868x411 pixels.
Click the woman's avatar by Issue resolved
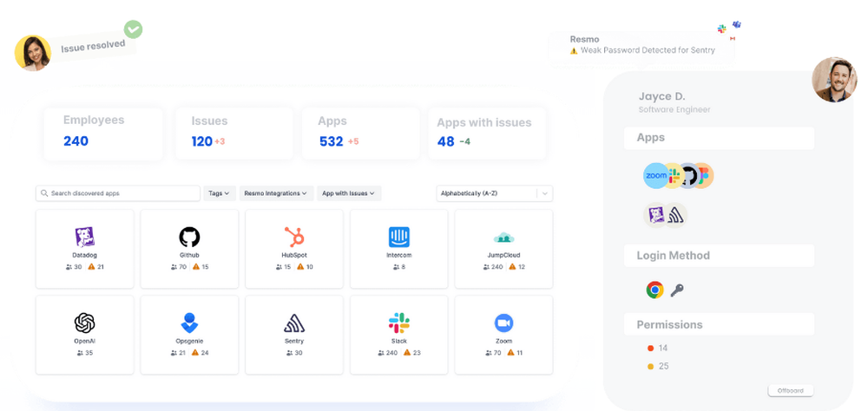33,53
